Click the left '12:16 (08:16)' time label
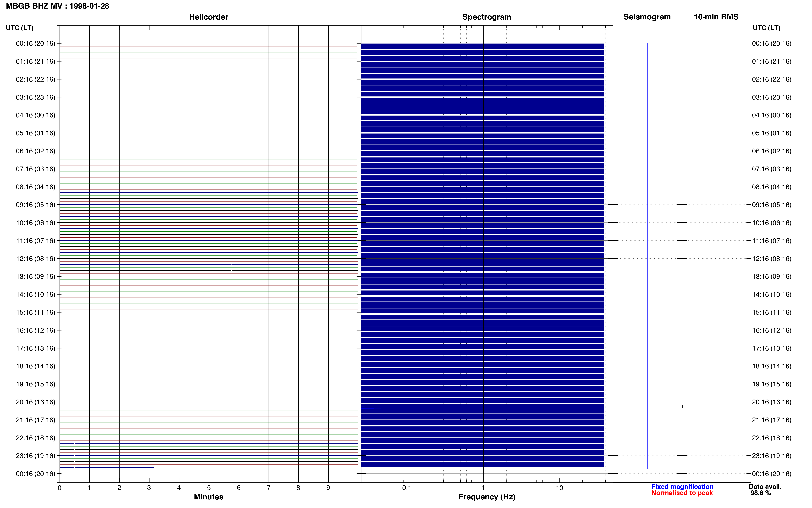The width and height of the screenshot is (812, 508). pos(36,259)
